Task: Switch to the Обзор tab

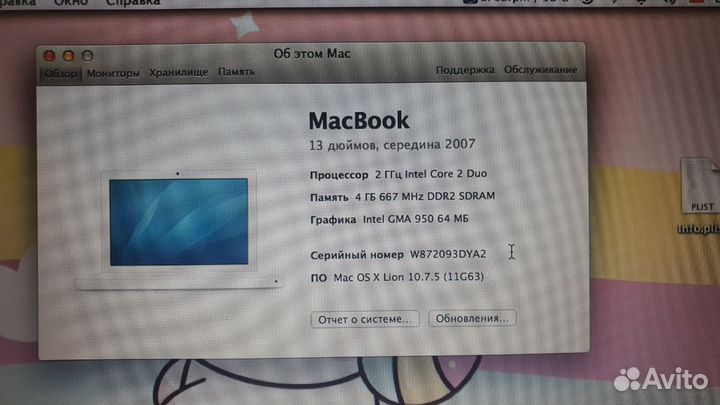Action: [61, 73]
